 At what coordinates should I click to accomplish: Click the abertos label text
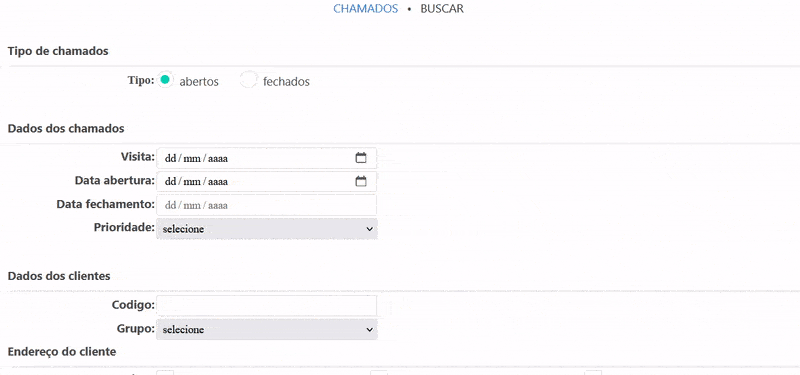coord(199,82)
